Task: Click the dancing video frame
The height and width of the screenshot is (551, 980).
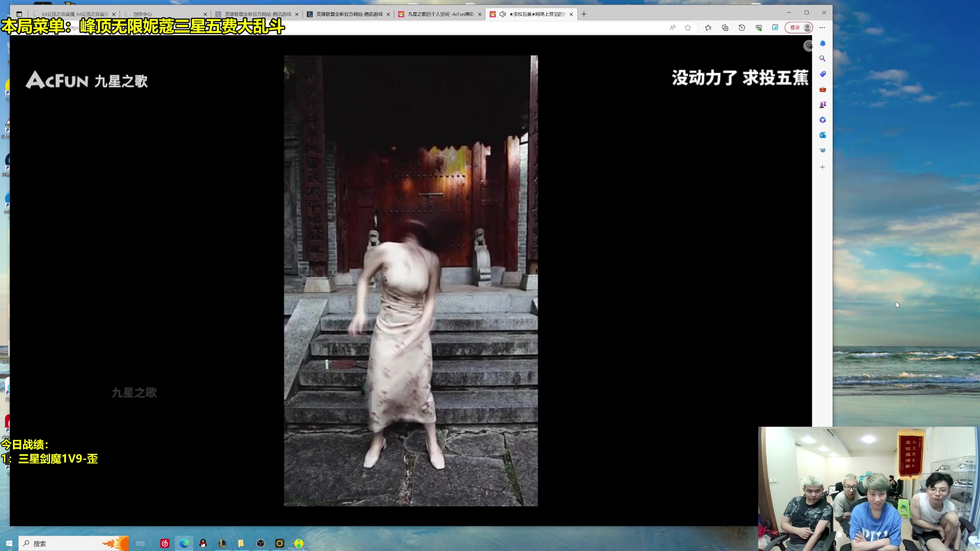Action: pos(411,281)
